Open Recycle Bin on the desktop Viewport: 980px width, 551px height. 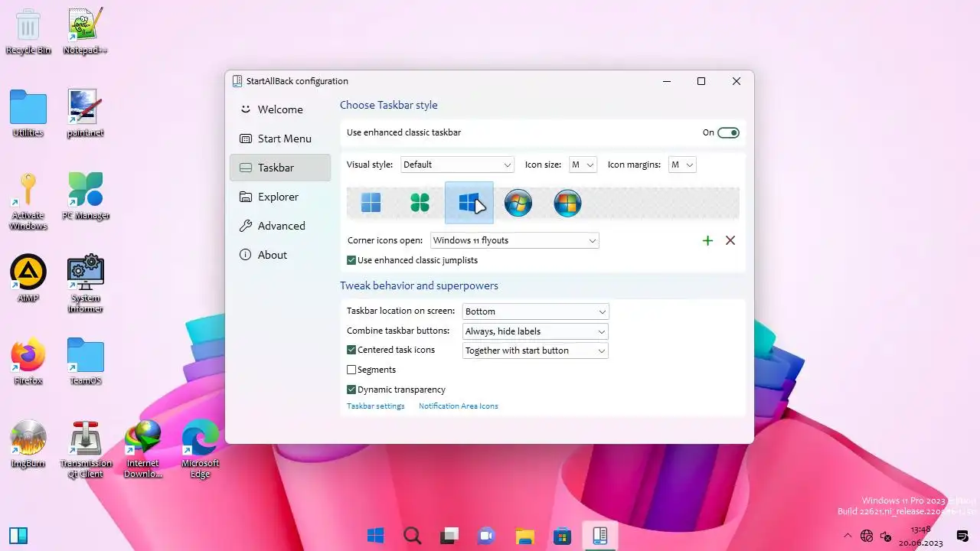[28, 32]
